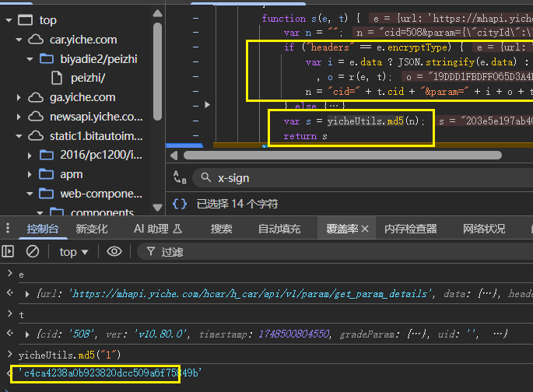This screenshot has height=392, width=533.
Task: Switch to the 内存检查器 tab
Action: click(x=410, y=229)
